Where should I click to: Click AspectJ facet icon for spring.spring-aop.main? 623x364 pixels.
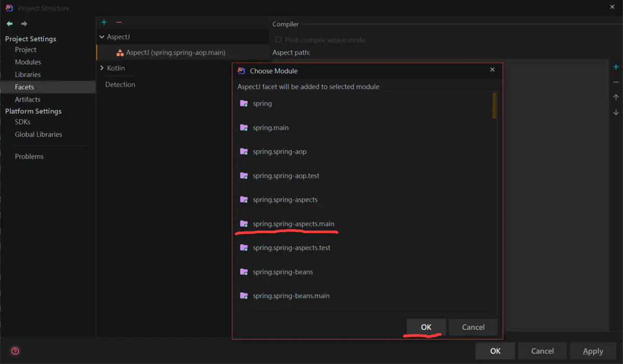pos(120,52)
